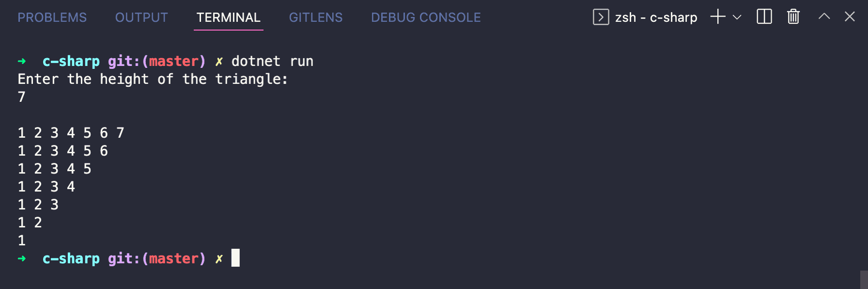Screen dimensions: 868x289
Task: Click the 'dotnet run' command text
Action: (272, 61)
